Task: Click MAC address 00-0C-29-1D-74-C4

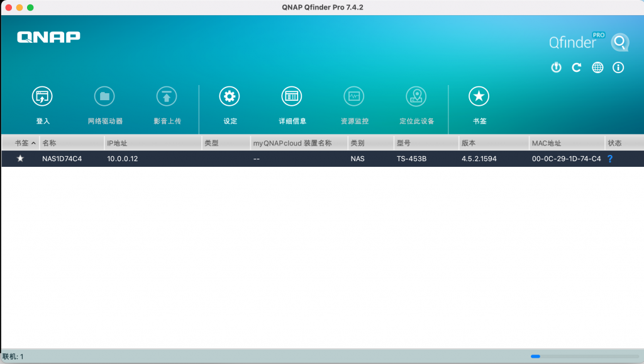Action: pos(567,159)
